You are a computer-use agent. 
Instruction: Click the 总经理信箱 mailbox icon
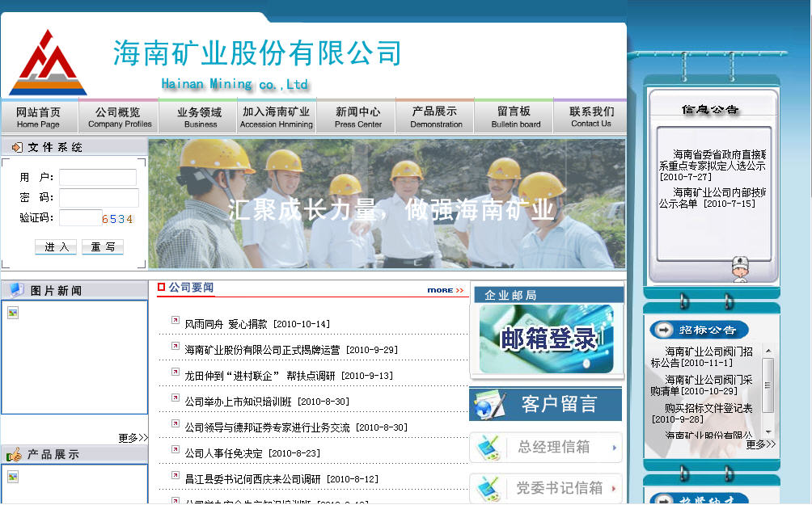[x=488, y=447]
